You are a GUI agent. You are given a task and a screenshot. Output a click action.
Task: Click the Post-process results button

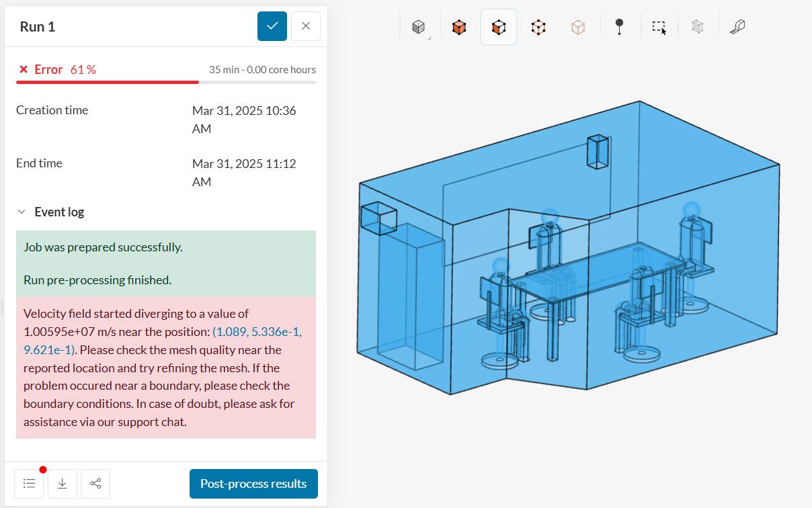pos(253,483)
